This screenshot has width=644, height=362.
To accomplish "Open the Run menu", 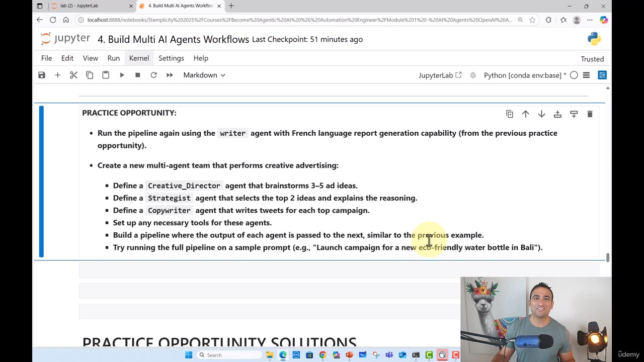I will pos(114,58).
